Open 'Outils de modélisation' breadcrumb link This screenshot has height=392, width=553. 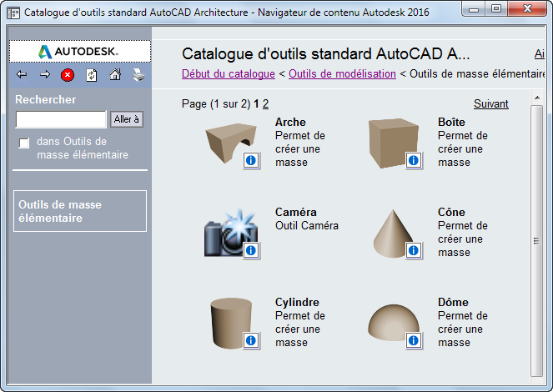pyautogui.click(x=342, y=74)
